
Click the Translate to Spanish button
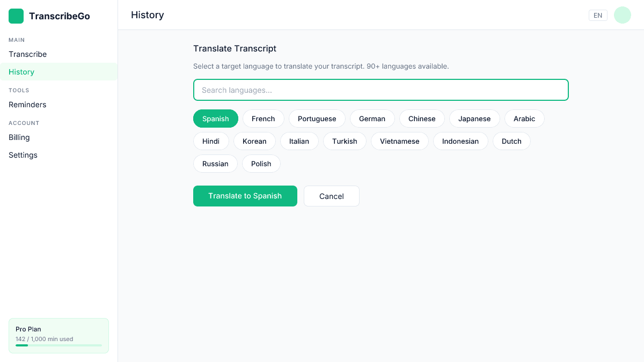point(245,196)
